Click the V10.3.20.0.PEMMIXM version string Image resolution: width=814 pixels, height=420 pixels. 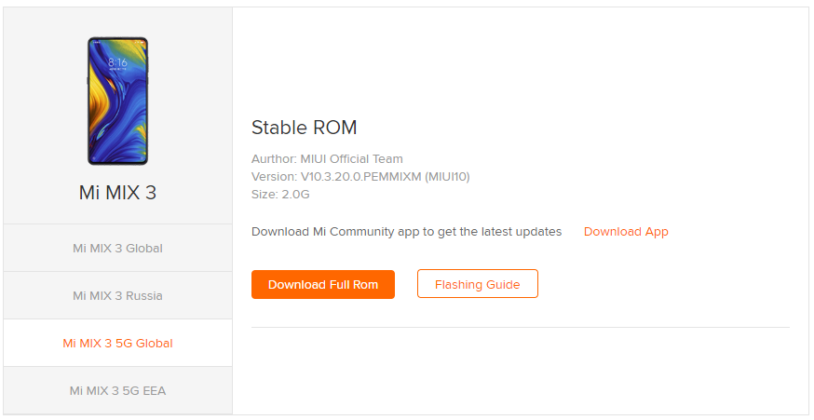(x=361, y=177)
